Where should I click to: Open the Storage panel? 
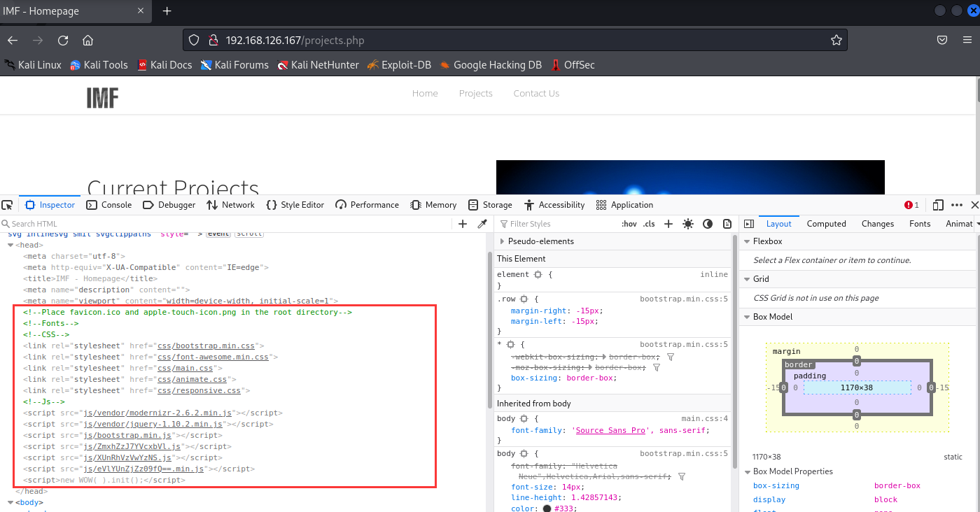click(x=489, y=205)
